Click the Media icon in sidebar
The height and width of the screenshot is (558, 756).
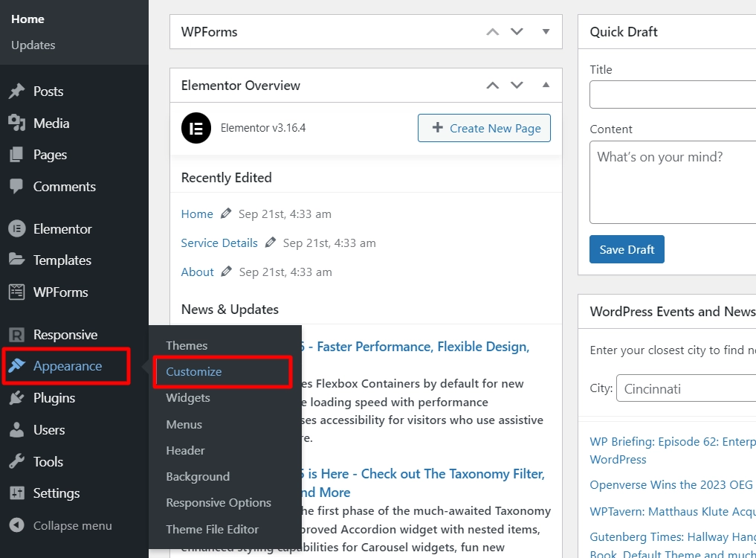click(x=17, y=123)
